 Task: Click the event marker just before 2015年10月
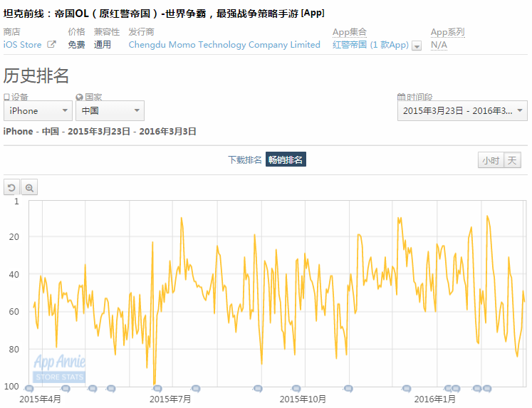[x=296, y=388]
